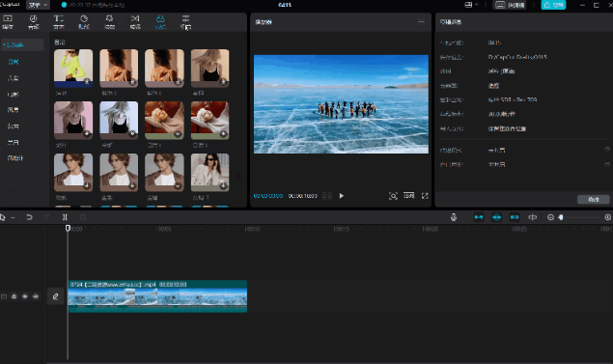This screenshot has height=364, width=613.
Task: Open the player panel hamburger menu
Action: [421, 22]
